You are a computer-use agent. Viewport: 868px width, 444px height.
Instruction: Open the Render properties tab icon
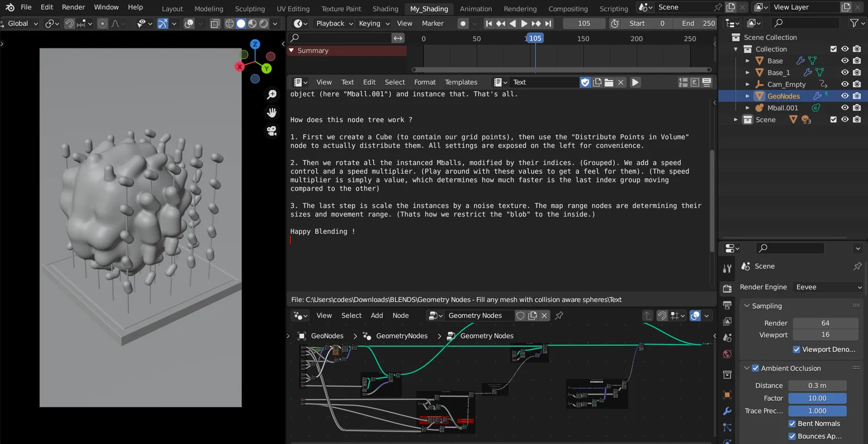(727, 288)
